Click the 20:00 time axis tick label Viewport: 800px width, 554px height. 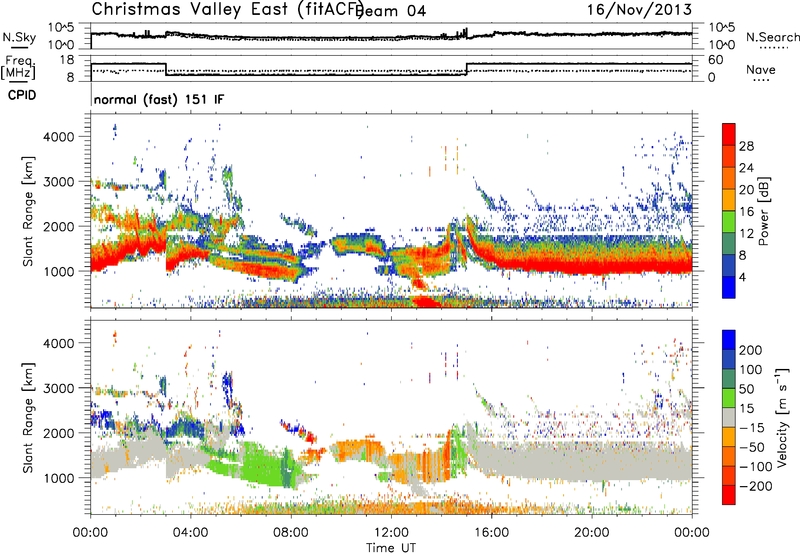pos(591,533)
